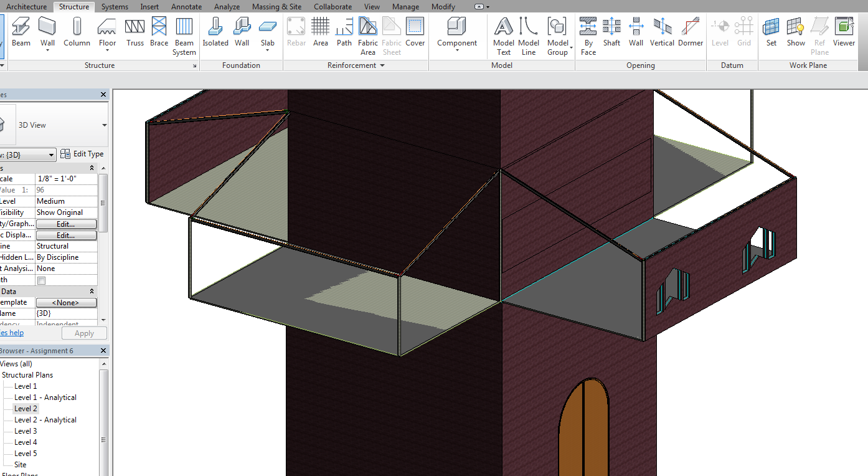Collapse the Identity Data section chevron

pyautogui.click(x=92, y=292)
